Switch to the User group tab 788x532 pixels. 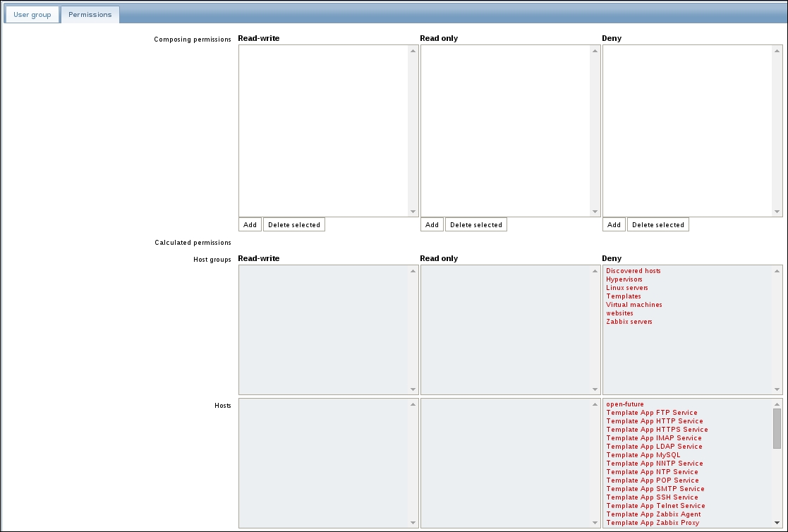point(32,15)
